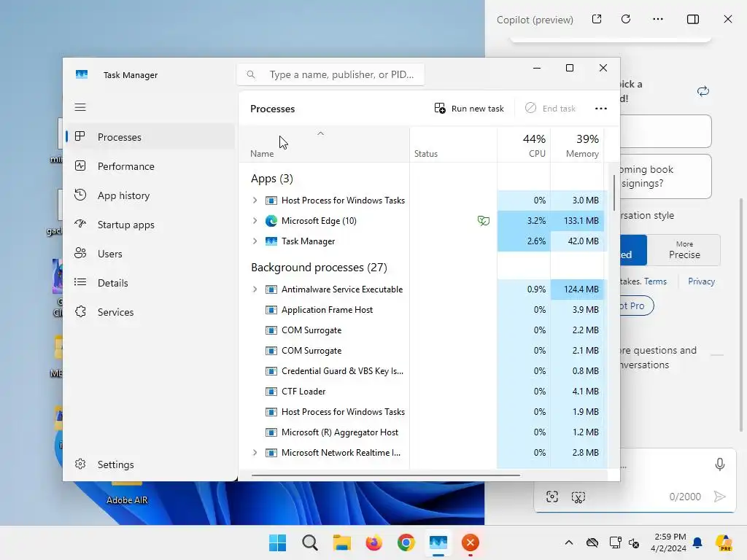Open the Task Manager hamburger navigation menu

pyautogui.click(x=80, y=107)
